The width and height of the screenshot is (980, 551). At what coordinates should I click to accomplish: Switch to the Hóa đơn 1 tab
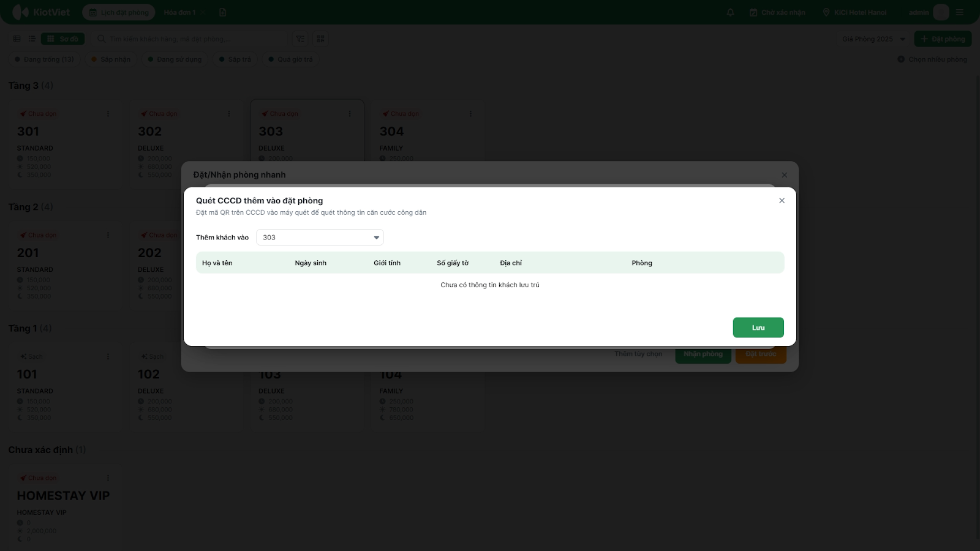click(x=179, y=12)
